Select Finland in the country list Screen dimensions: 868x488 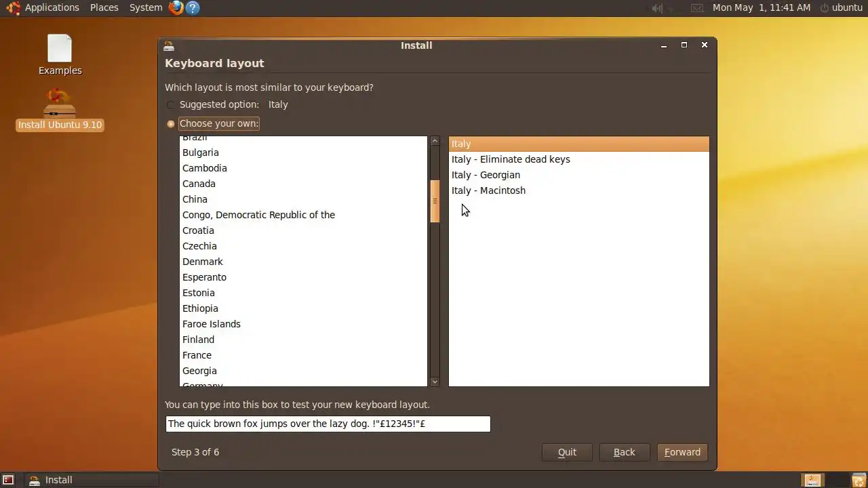[303, 340]
